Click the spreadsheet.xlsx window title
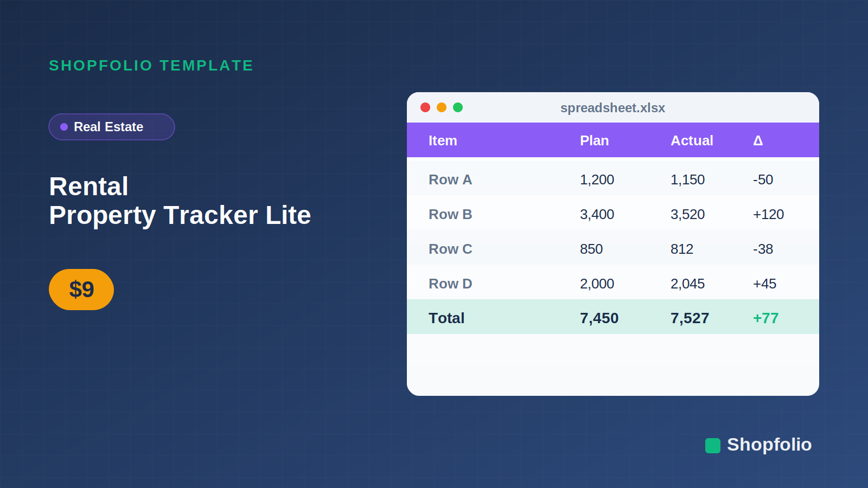868x488 pixels. point(612,108)
